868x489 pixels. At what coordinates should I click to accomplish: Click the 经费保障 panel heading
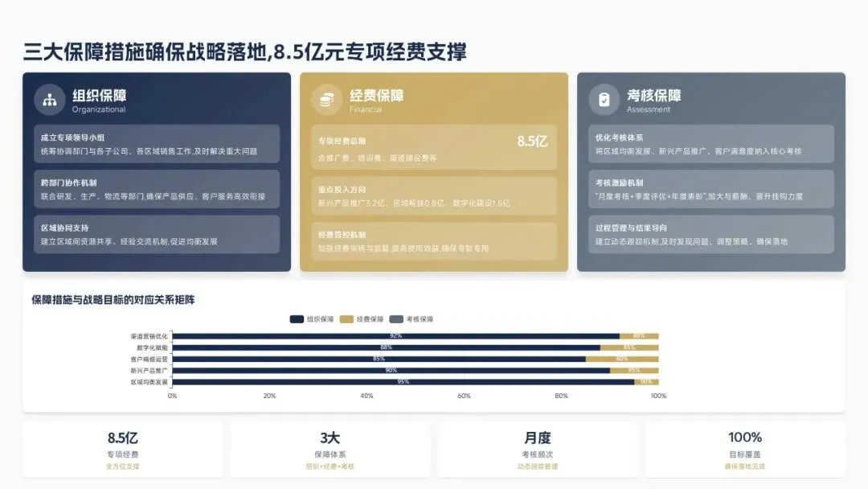pos(376,95)
